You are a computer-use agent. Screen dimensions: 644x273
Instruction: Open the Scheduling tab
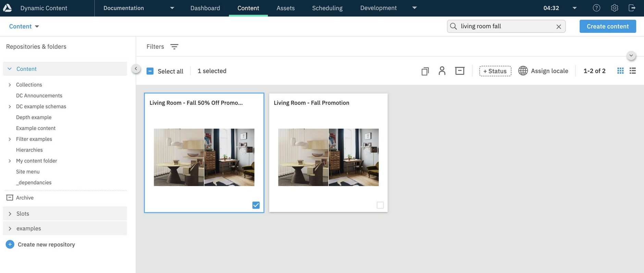click(327, 8)
